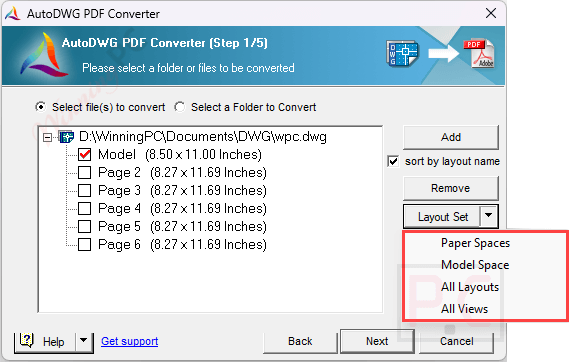Click the Help button
The height and width of the screenshot is (362, 569).
(45, 341)
